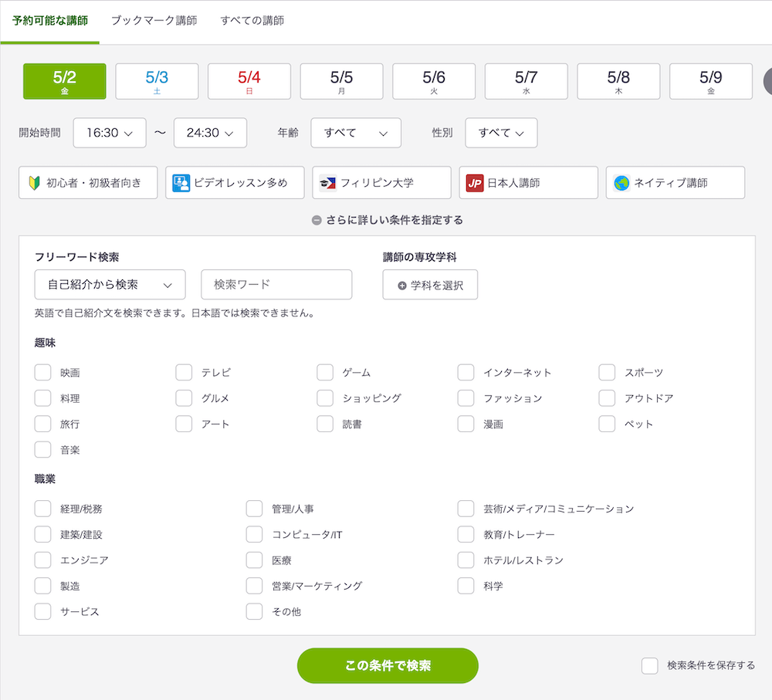Check the 映画 hobby checkbox
This screenshot has width=772, height=700.
(x=43, y=373)
